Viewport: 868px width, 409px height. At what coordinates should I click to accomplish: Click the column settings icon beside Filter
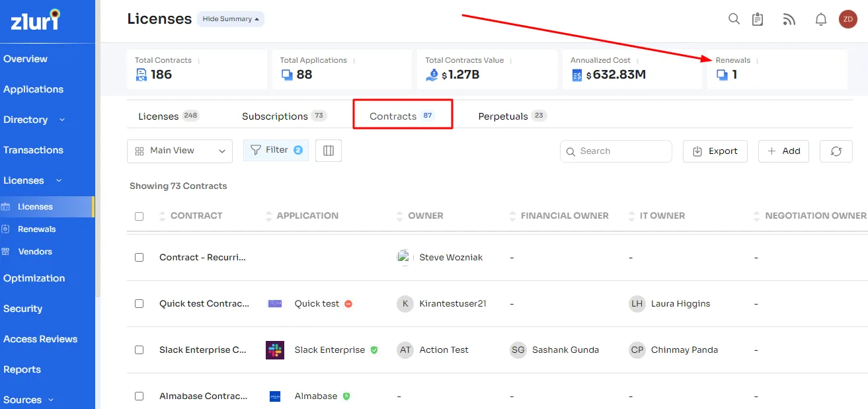(329, 151)
